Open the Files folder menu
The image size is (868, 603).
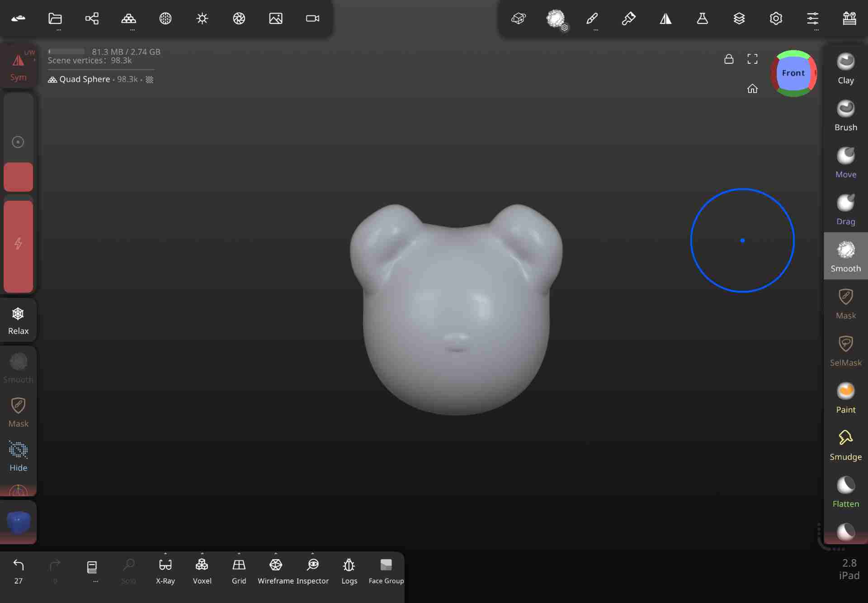pyautogui.click(x=55, y=19)
